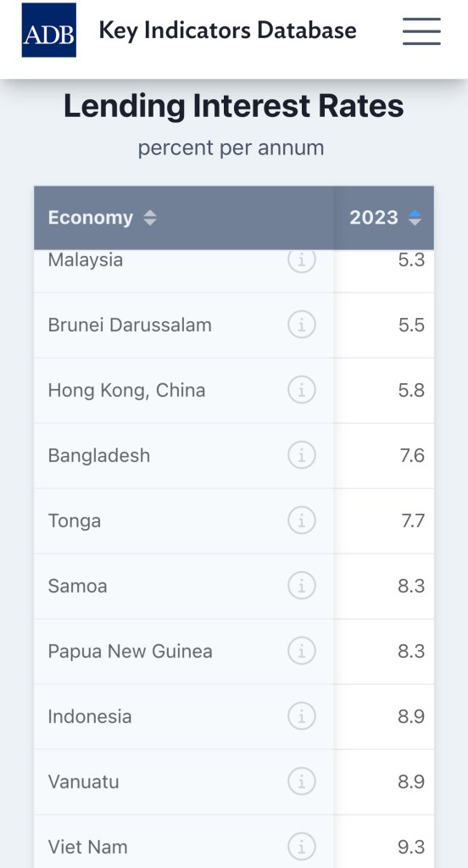The height and width of the screenshot is (868, 468).
Task: Toggle the 2023 column sort arrows
Action: point(415,218)
